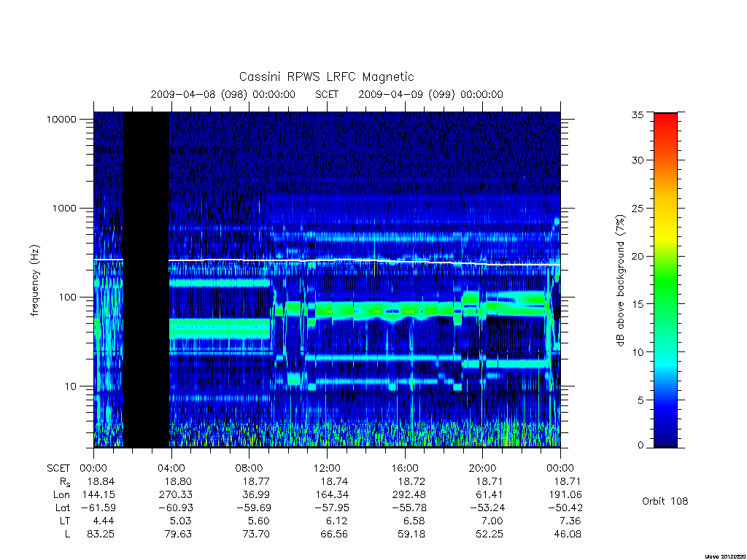Click the LT value 6.58
This screenshot has width=747, height=560.
[x=414, y=521]
